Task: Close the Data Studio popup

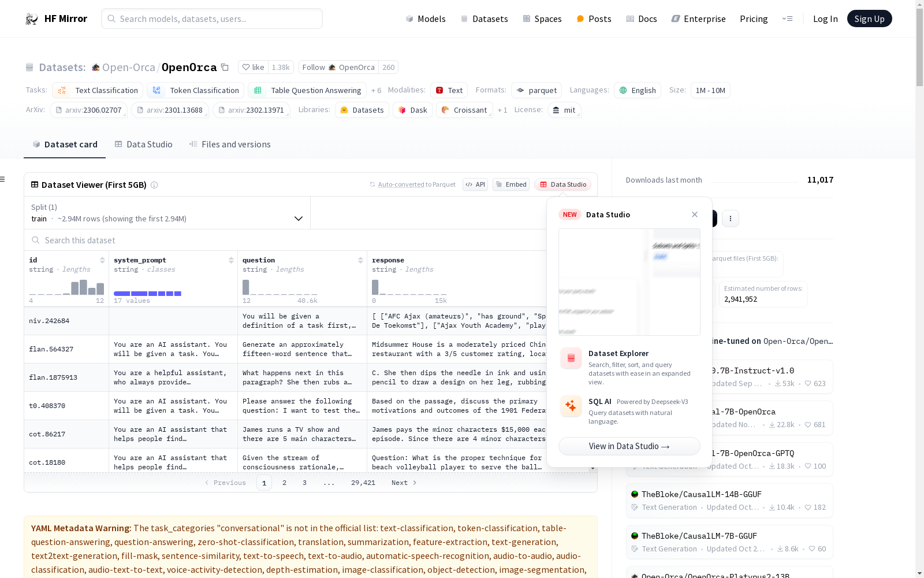Action: pos(695,214)
